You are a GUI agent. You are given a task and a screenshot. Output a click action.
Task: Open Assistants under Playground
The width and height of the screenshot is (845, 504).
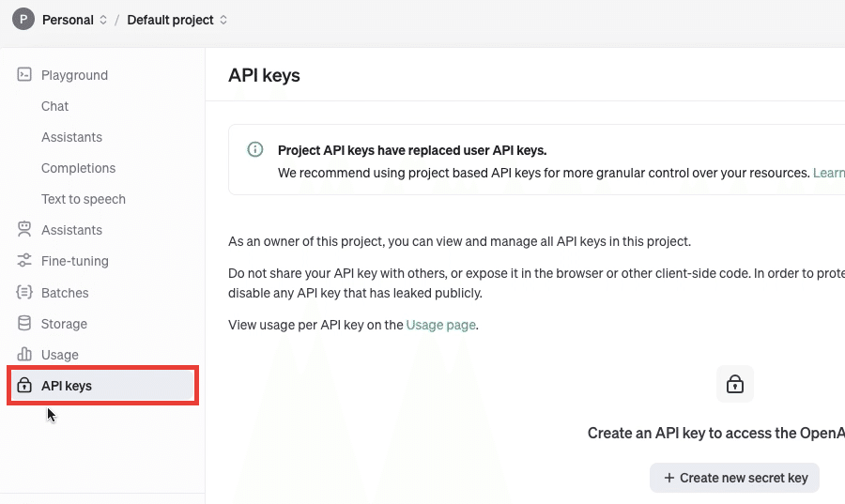(71, 137)
